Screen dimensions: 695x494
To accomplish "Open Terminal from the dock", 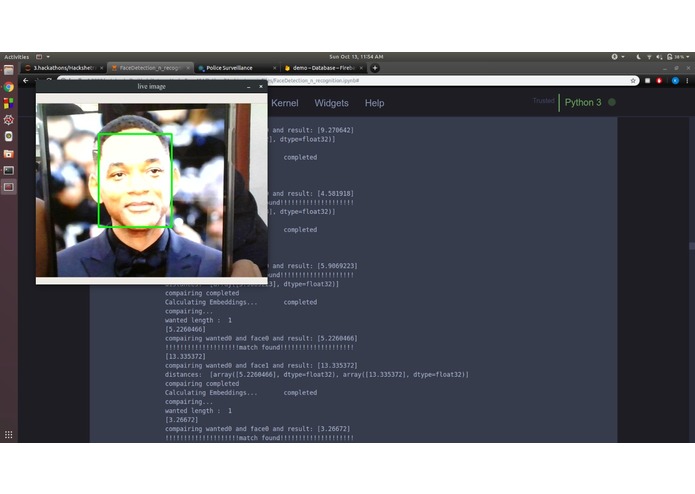I will coord(8,171).
